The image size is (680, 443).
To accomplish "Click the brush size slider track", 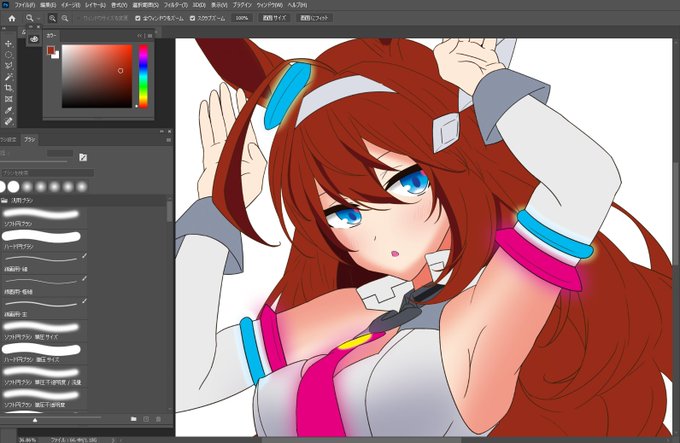I will [34, 162].
